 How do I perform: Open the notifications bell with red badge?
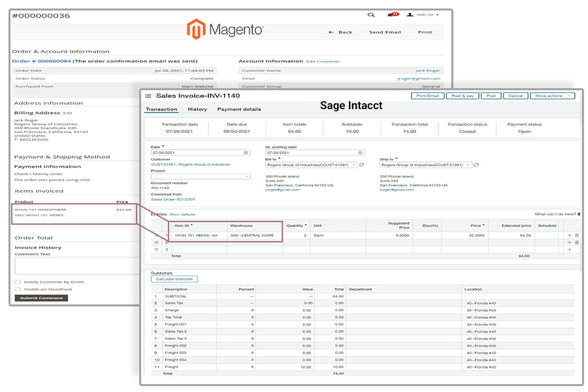[x=394, y=14]
